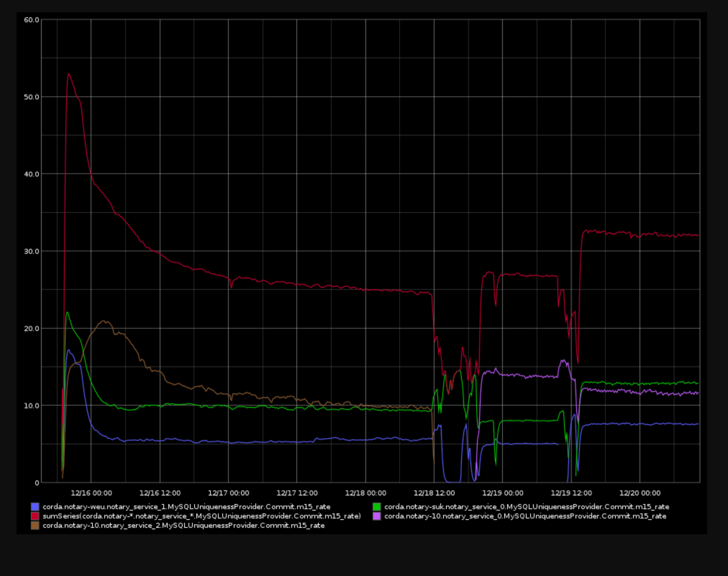728x576 pixels.
Task: Click the 12/16 12:00 x-axis label
Action: [x=160, y=493]
